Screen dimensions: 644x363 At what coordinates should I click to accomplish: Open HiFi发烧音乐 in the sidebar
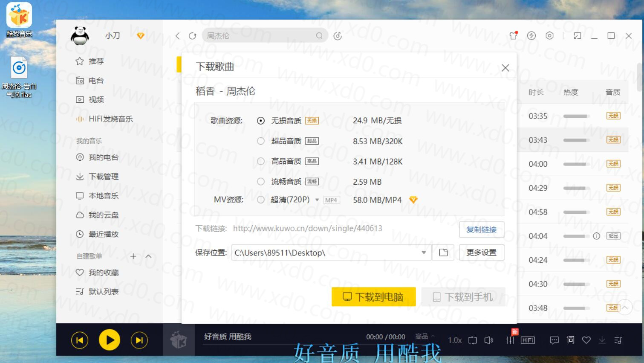[104, 119]
